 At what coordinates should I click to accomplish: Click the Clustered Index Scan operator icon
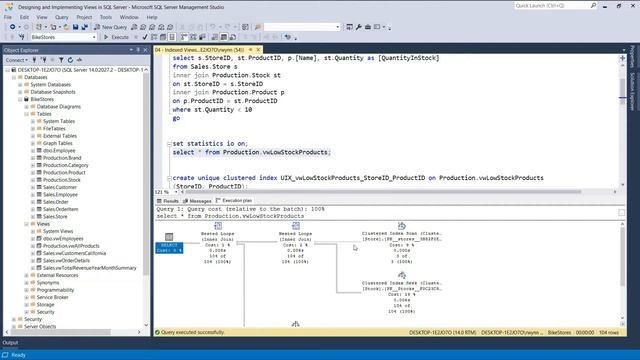pos(402,226)
